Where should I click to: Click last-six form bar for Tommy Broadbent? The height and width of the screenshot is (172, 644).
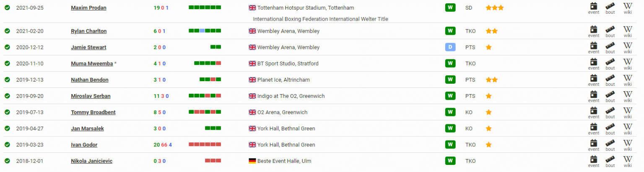[205, 112]
